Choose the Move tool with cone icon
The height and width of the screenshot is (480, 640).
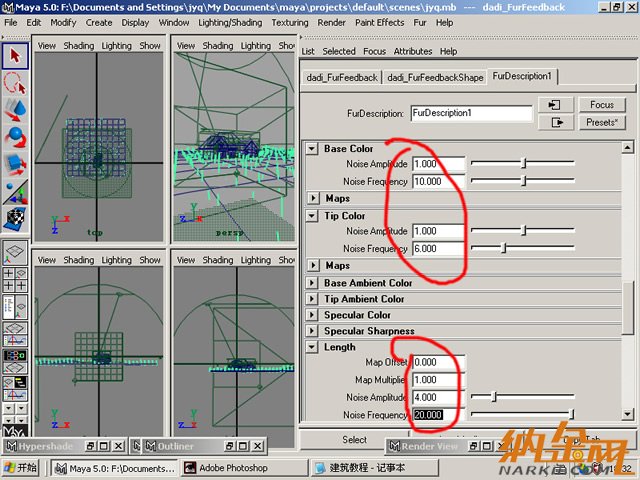pos(16,110)
